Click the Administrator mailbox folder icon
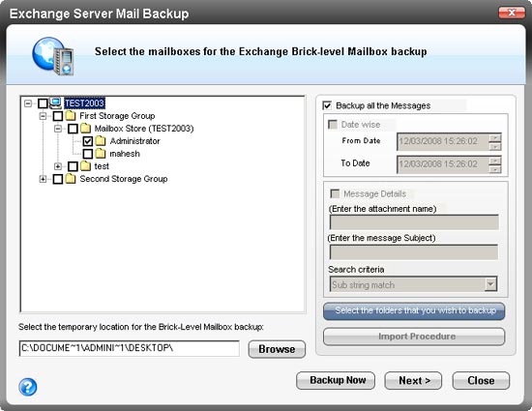The height and width of the screenshot is (411, 532). (101, 141)
